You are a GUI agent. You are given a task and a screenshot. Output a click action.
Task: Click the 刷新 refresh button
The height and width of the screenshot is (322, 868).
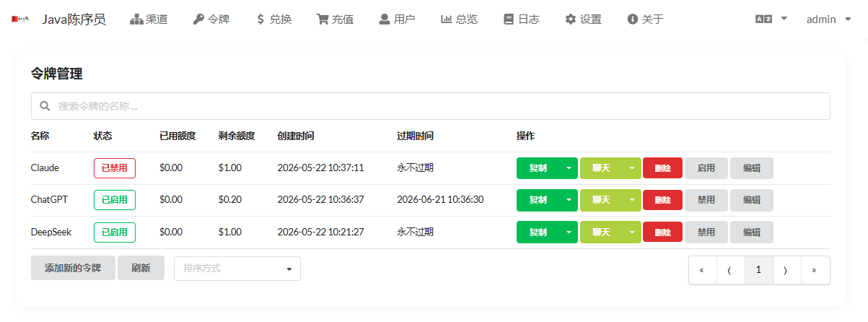(x=141, y=268)
